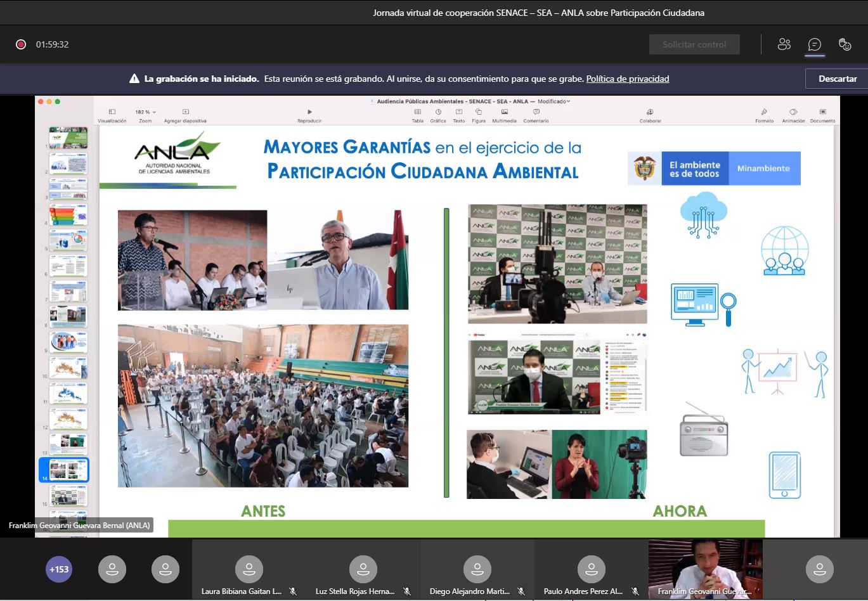Toggle the Animación inspector panel
This screenshot has height=601, width=868.
793,112
